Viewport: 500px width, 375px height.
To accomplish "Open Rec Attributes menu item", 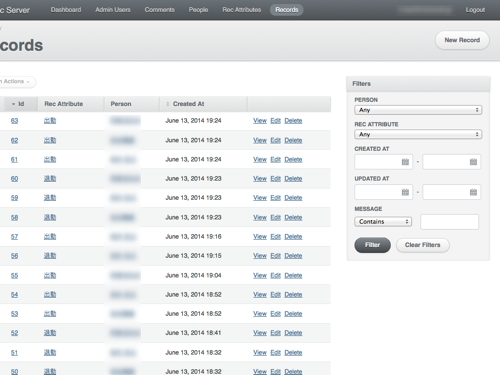I will (242, 10).
